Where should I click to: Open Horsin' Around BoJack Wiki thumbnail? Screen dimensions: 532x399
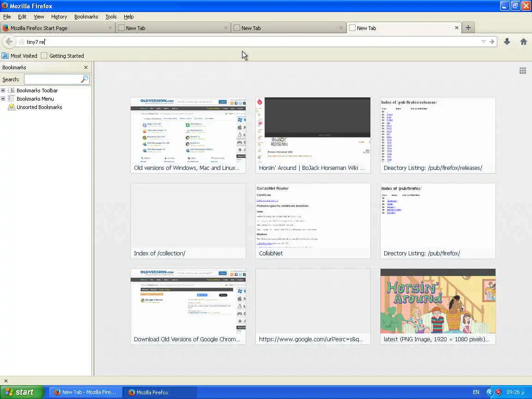point(313,135)
